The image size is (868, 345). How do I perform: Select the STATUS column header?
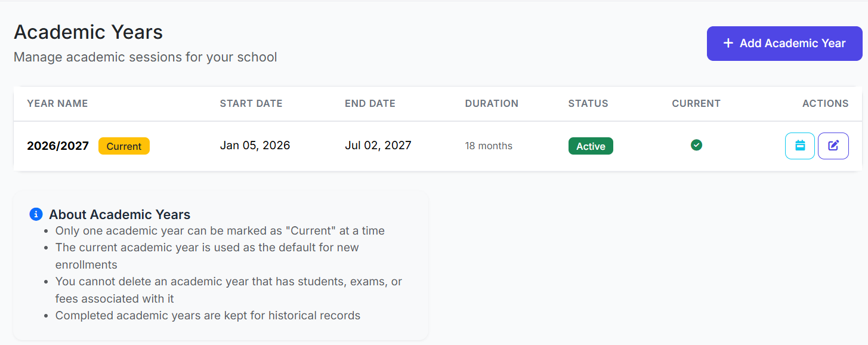pos(588,103)
